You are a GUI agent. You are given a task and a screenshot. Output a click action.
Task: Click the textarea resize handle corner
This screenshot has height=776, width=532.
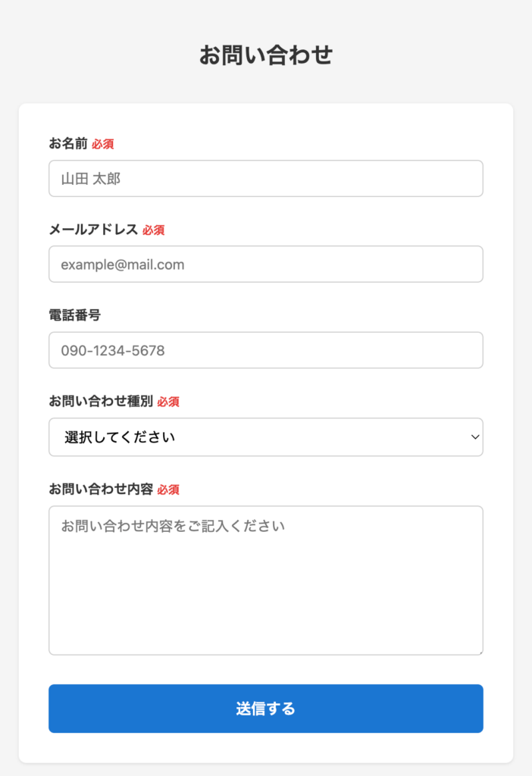point(479,651)
